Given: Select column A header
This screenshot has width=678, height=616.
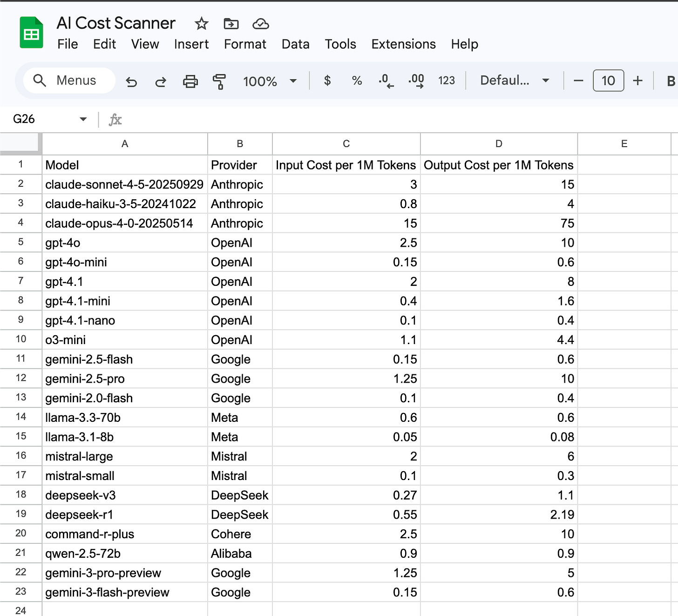Looking at the screenshot, I should coord(125,144).
